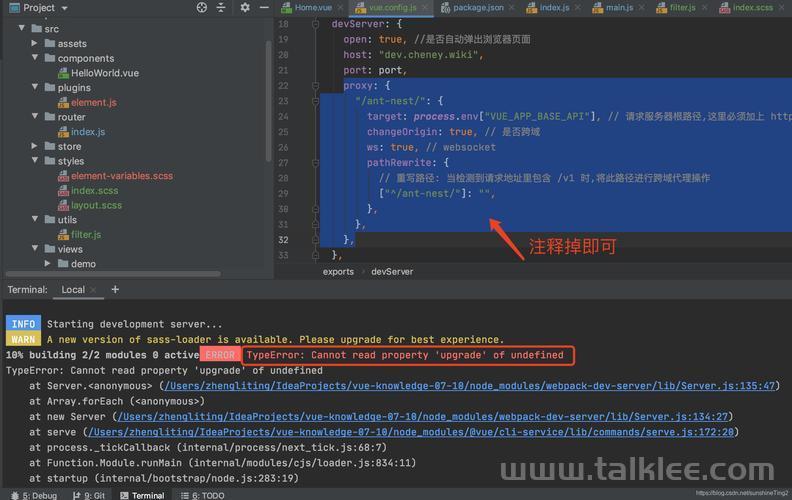Close the Home.vue tab

tap(341, 8)
